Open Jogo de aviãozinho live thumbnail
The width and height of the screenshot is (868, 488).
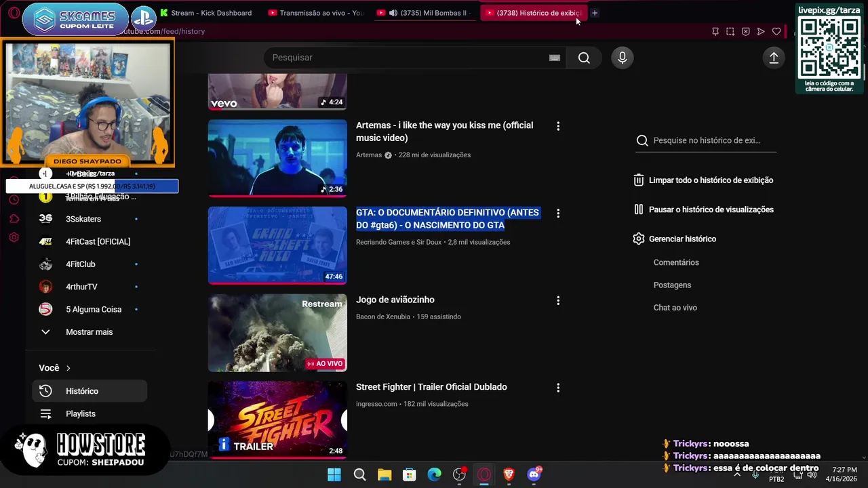tap(277, 333)
